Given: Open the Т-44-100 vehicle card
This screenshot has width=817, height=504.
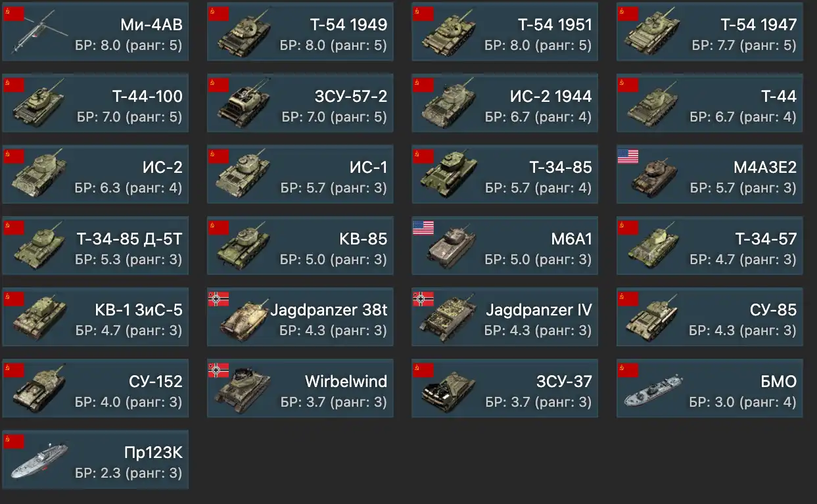Looking at the screenshot, I should point(95,104).
